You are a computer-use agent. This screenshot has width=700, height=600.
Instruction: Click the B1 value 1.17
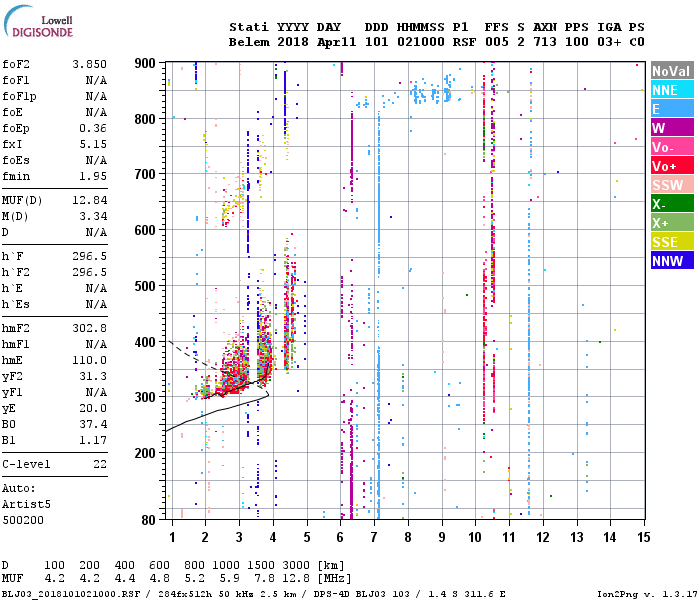93,441
